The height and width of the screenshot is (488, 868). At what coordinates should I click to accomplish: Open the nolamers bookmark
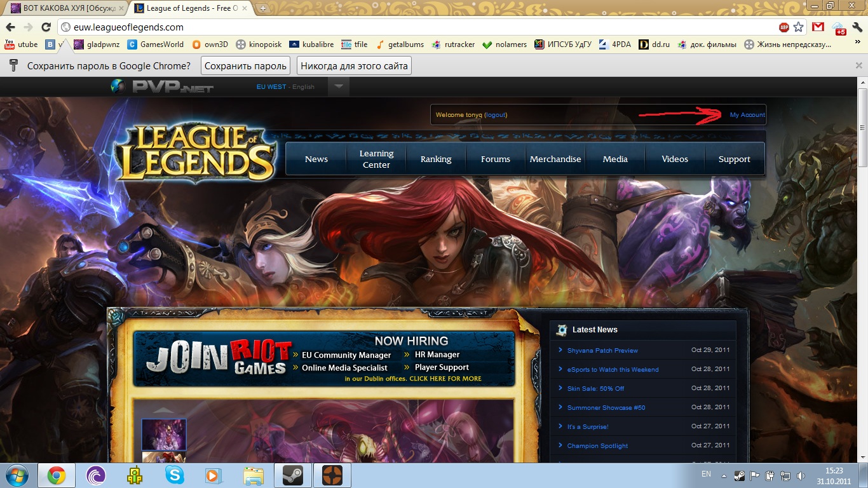505,44
